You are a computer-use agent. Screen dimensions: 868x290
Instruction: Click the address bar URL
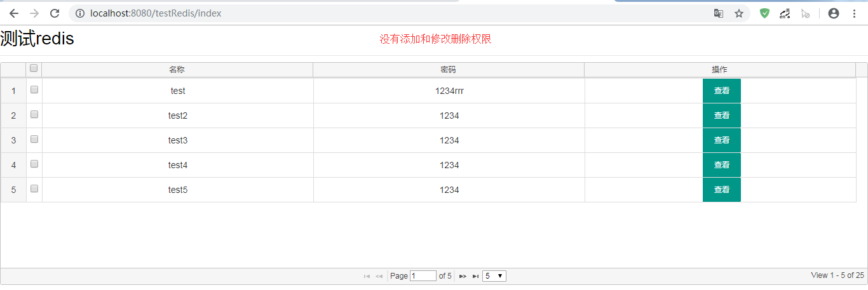pos(156,13)
